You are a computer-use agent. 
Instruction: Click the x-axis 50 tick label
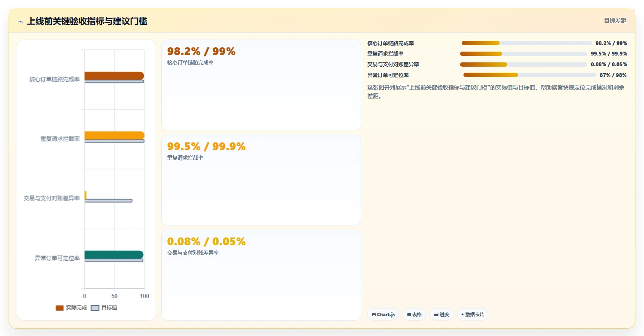tap(114, 296)
